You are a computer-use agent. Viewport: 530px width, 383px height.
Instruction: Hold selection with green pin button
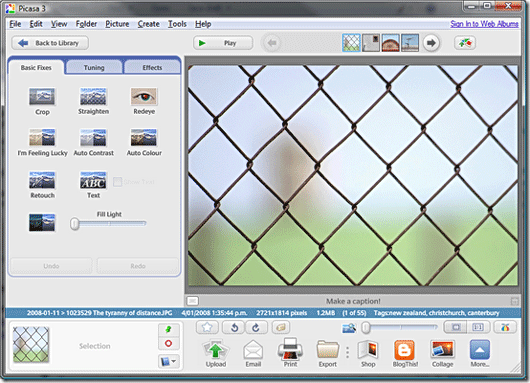(x=168, y=329)
